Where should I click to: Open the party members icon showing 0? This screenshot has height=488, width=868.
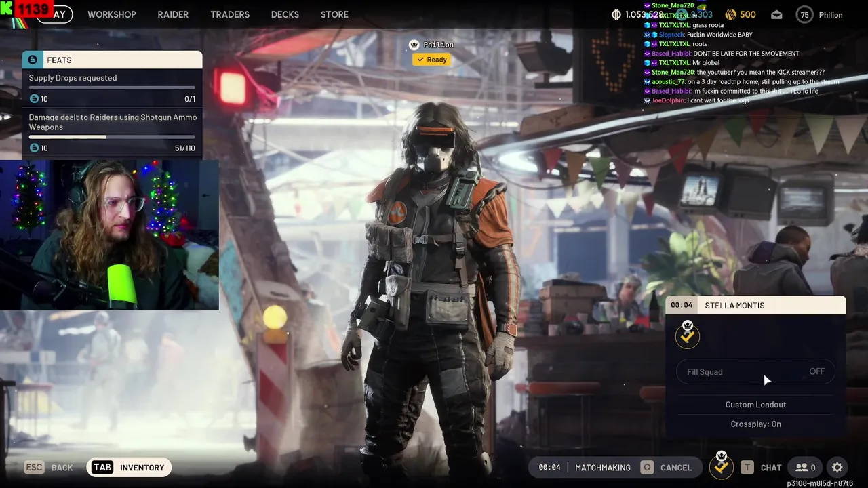click(x=806, y=467)
